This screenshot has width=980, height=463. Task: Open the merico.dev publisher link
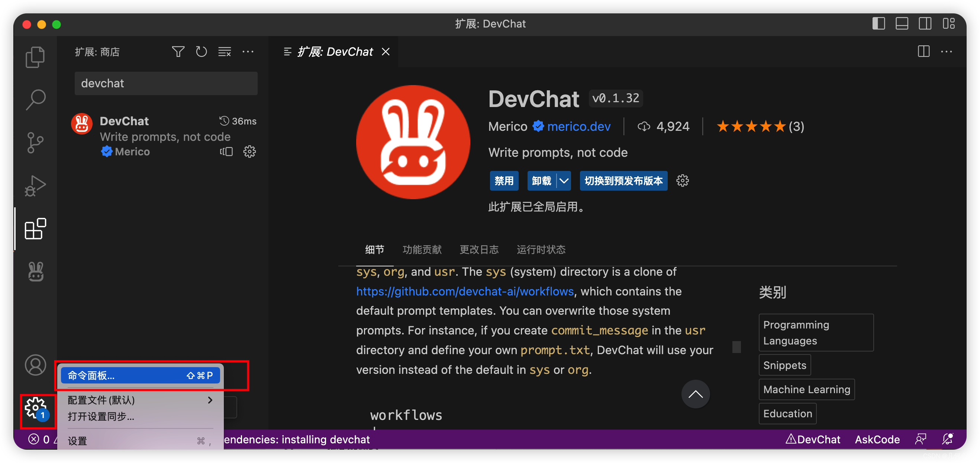[578, 126]
